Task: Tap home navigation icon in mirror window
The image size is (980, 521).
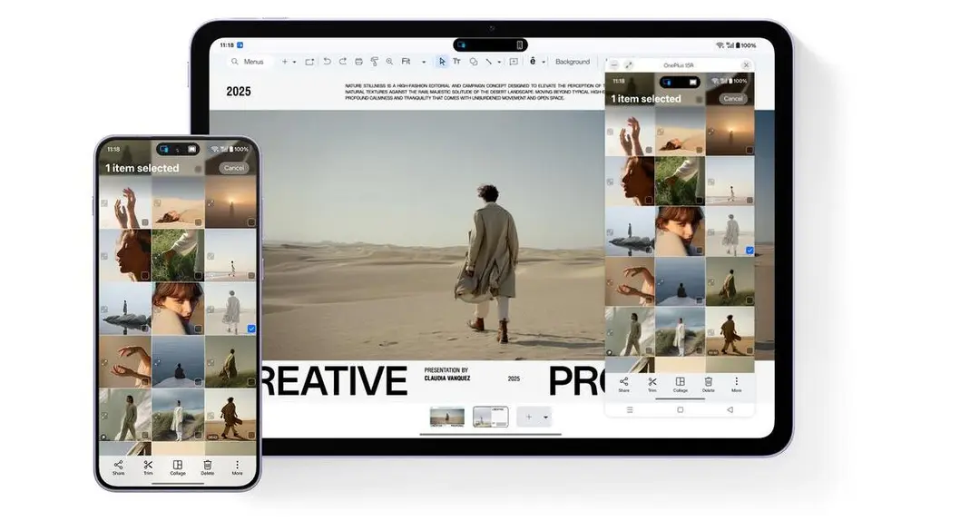Action: (680, 409)
